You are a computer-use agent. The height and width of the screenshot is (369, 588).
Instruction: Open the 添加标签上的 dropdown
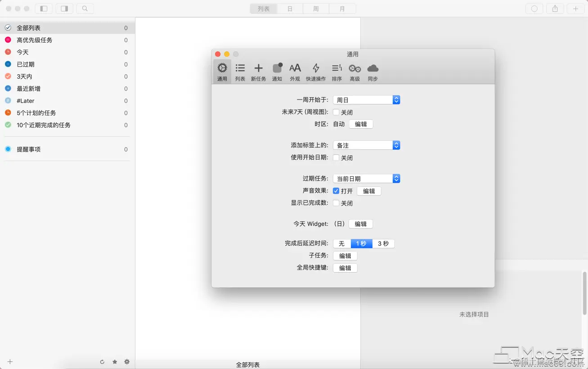[x=367, y=145]
